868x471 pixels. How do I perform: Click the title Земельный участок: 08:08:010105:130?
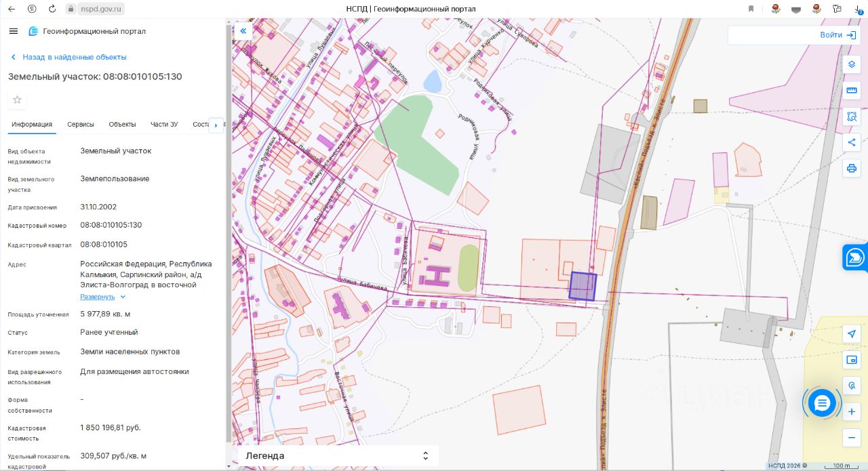click(x=95, y=77)
